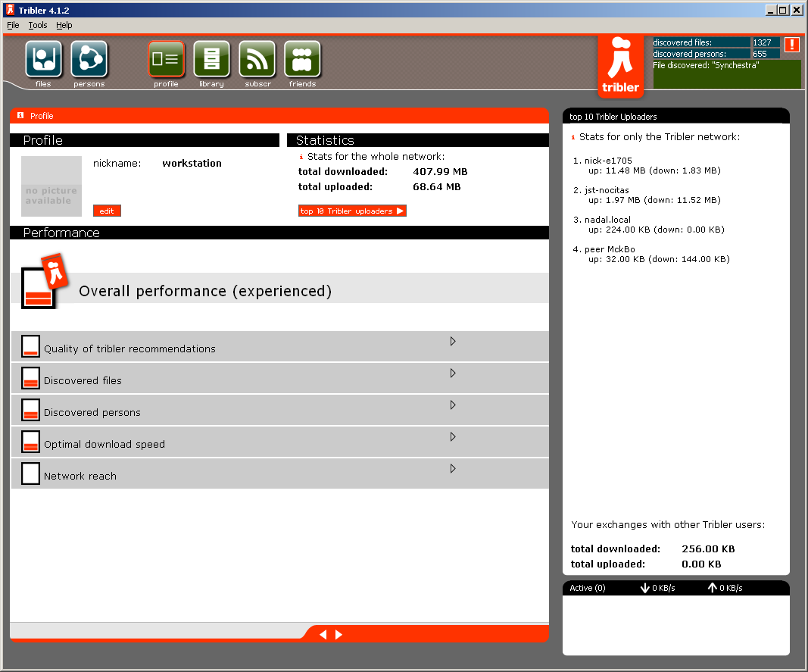
Task: Open the files section icon
Action: coord(43,59)
